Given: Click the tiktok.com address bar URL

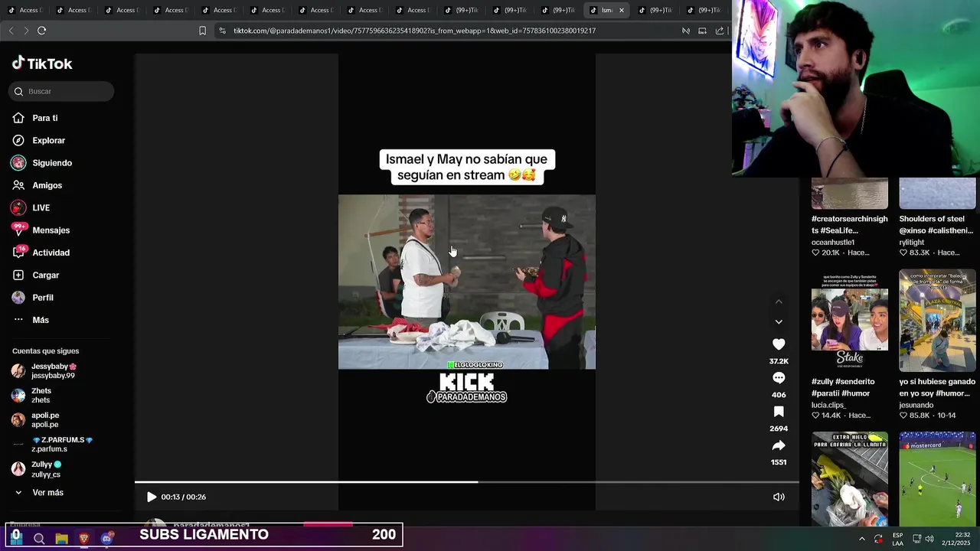Looking at the screenshot, I should (x=414, y=31).
